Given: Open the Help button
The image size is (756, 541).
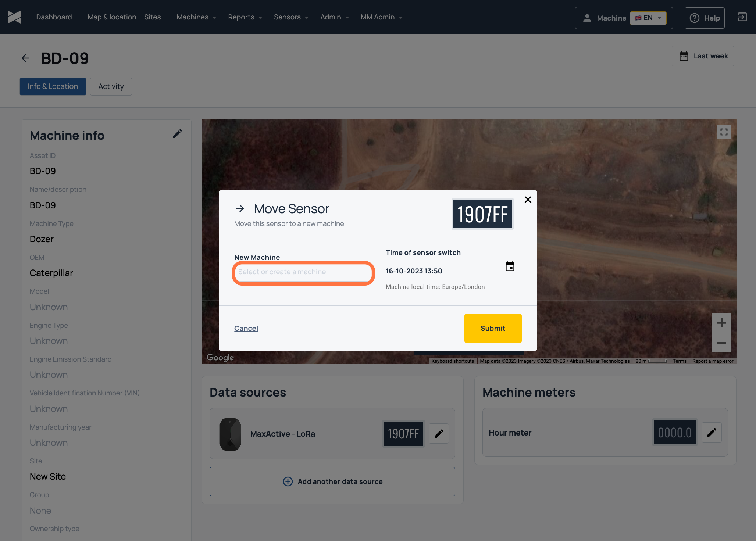Looking at the screenshot, I should [705, 18].
